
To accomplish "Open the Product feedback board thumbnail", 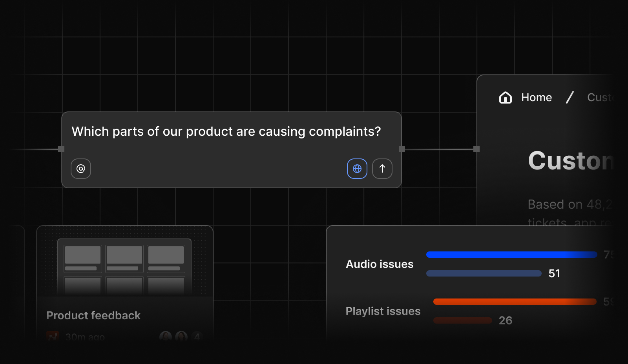I will (124, 267).
